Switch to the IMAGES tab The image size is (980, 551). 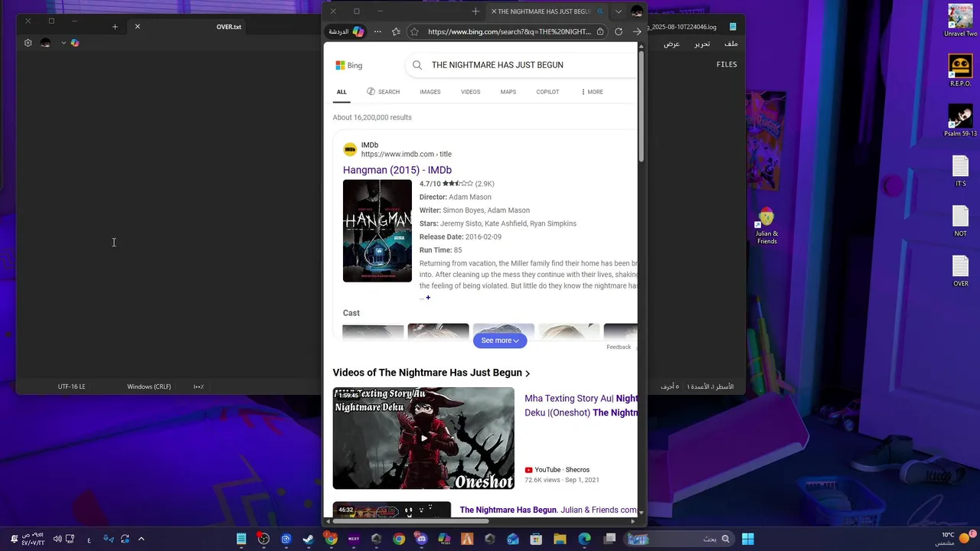click(430, 92)
